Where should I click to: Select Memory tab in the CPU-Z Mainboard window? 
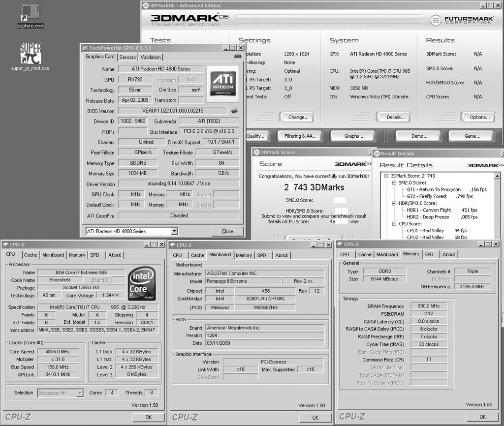tap(244, 255)
